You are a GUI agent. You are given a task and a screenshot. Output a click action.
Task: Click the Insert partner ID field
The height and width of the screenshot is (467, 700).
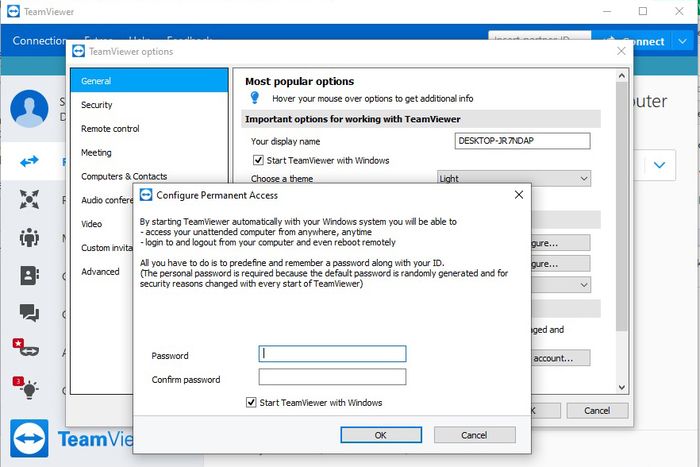[539, 36]
